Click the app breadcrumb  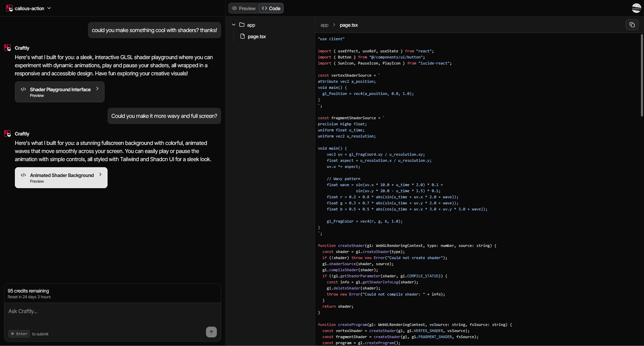click(324, 25)
